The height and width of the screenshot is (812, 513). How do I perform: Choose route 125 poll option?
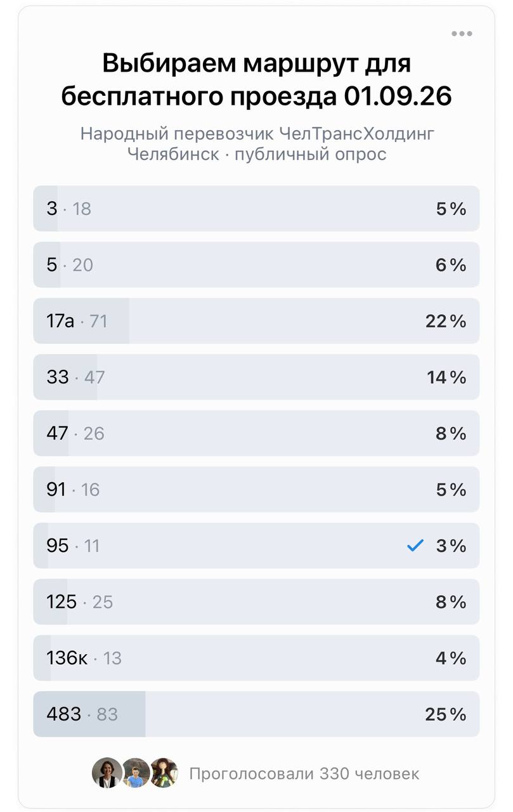coord(256,601)
